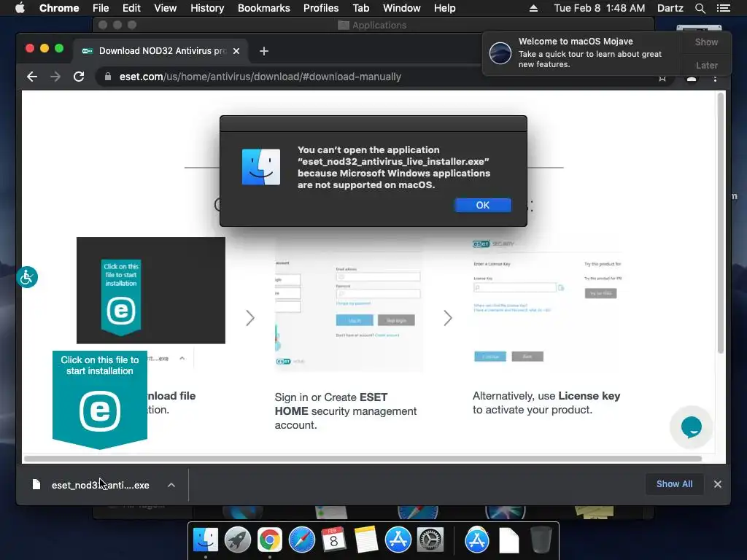Click the page's horizontal scrollbar

click(x=363, y=459)
